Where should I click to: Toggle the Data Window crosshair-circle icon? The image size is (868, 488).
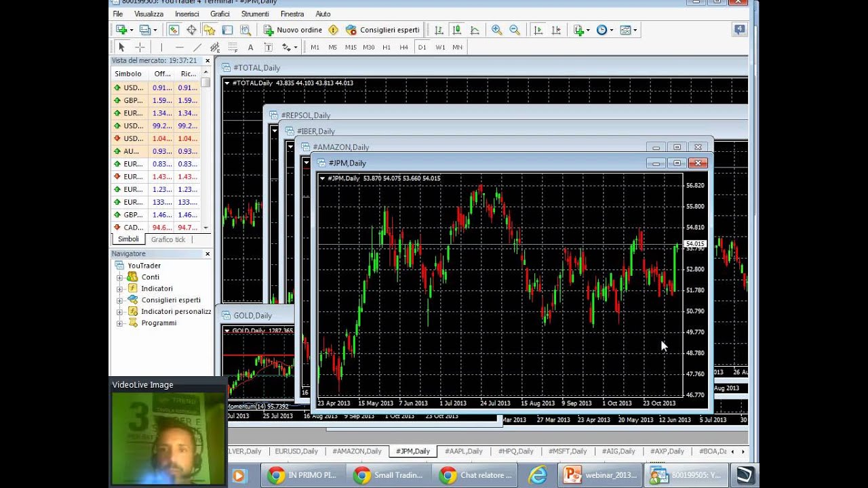tap(191, 30)
